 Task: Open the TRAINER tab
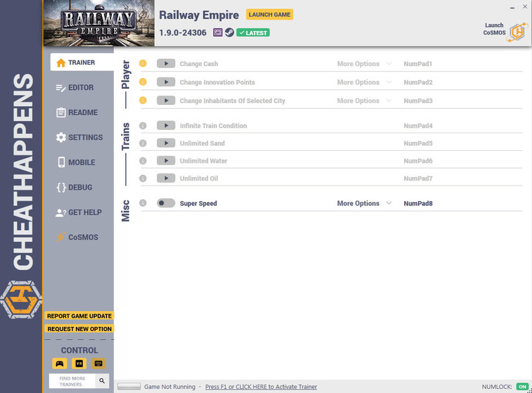pyautogui.click(x=82, y=63)
